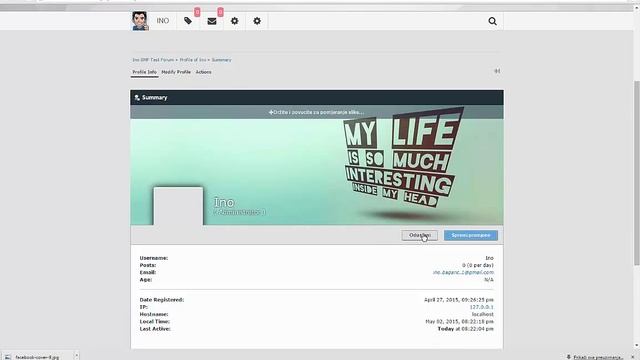Open downloaded facebook-cover jpg file
640x360 pixels.
click(x=37, y=357)
